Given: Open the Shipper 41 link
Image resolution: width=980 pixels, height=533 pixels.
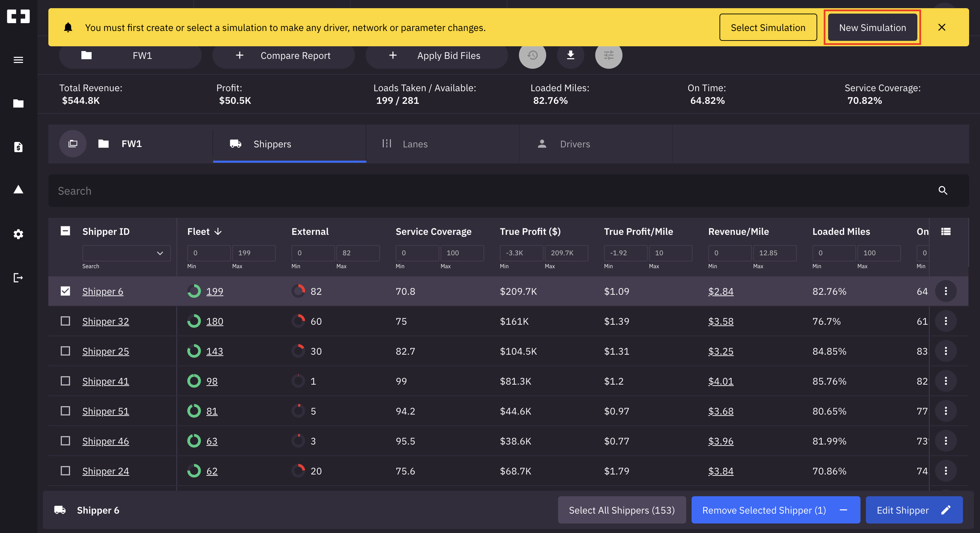Looking at the screenshot, I should click(105, 381).
